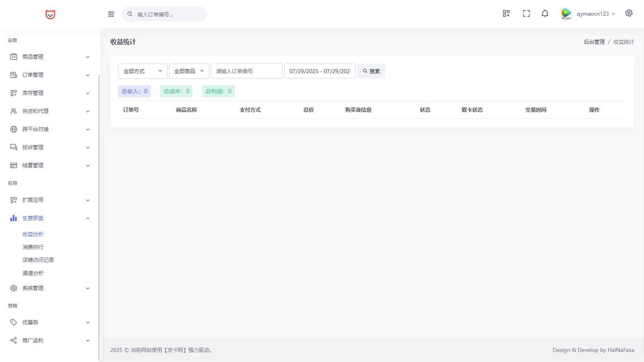Open the 全部商品 product dropdown
The height and width of the screenshot is (362, 644).
tap(189, 71)
